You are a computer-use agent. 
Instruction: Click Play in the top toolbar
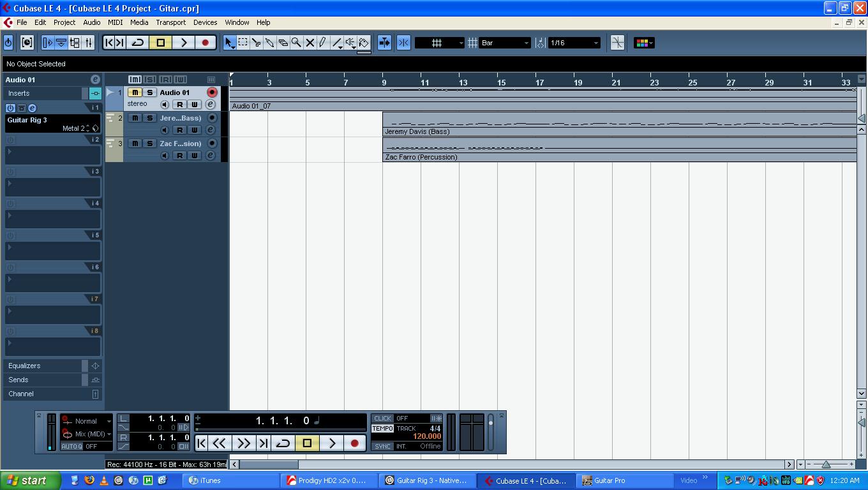point(183,43)
